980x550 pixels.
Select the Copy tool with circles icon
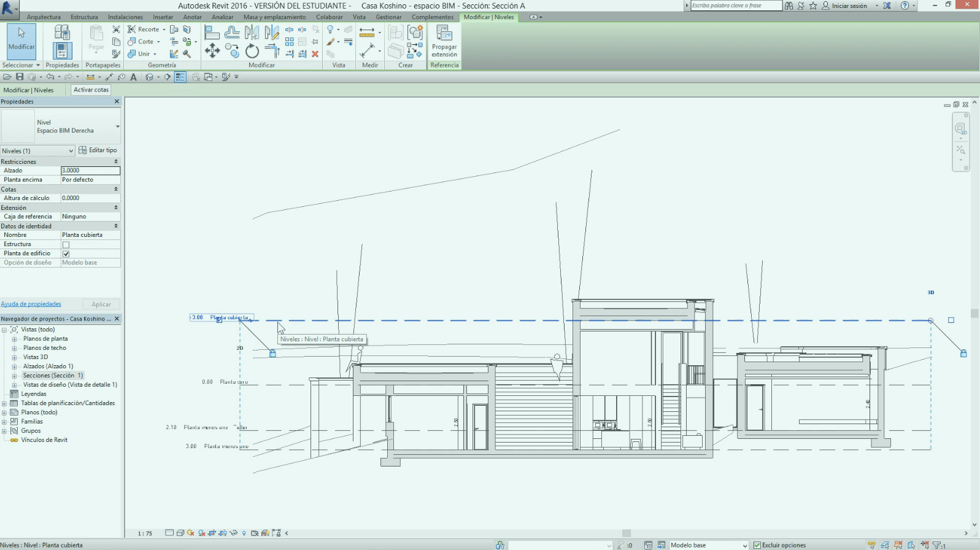tap(232, 51)
